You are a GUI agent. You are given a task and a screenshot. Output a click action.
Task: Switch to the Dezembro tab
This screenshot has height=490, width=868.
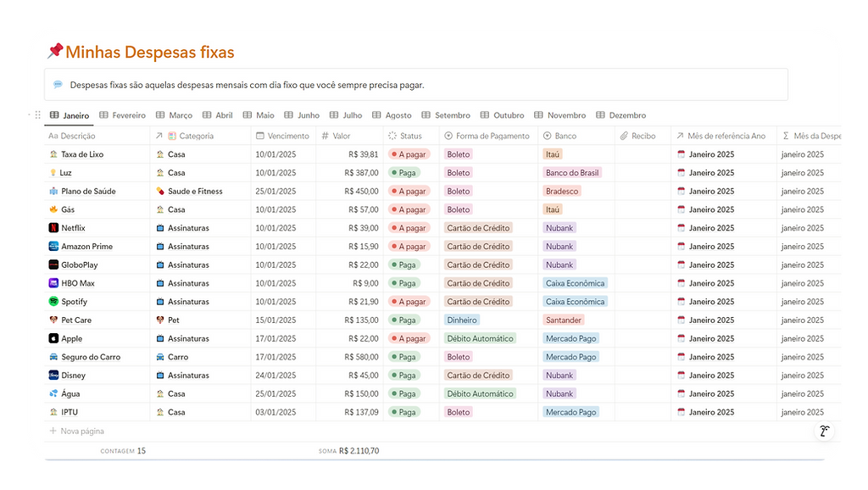click(620, 115)
